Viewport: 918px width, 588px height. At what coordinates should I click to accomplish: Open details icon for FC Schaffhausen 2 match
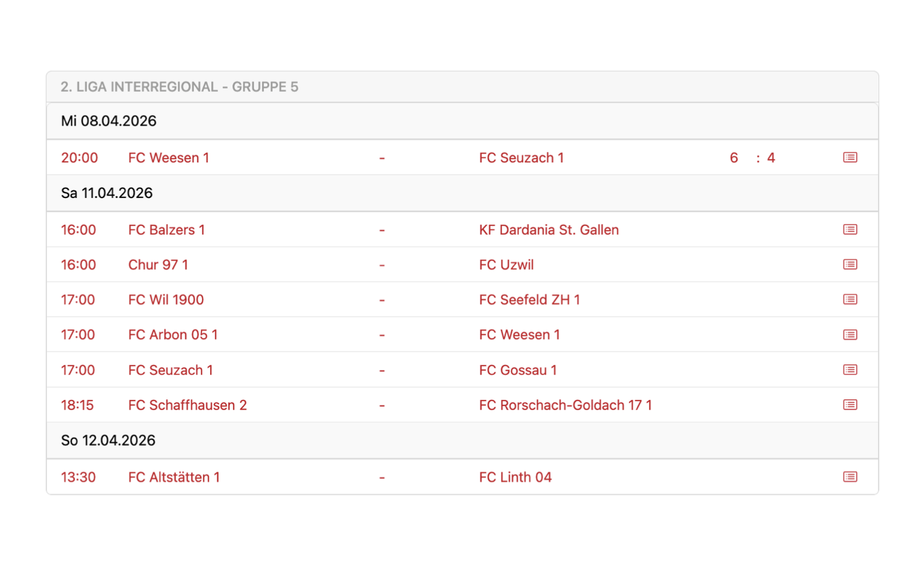click(x=850, y=405)
